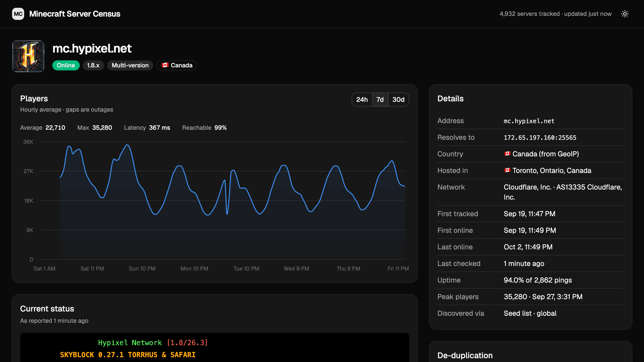Click the Multi-version badge
The image size is (644, 362).
[130, 65]
